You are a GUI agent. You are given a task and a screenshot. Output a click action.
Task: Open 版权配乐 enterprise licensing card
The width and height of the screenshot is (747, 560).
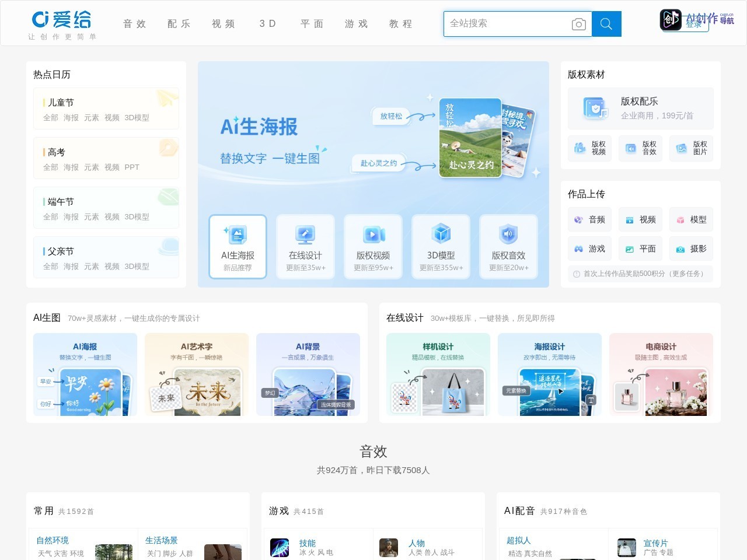point(640,108)
